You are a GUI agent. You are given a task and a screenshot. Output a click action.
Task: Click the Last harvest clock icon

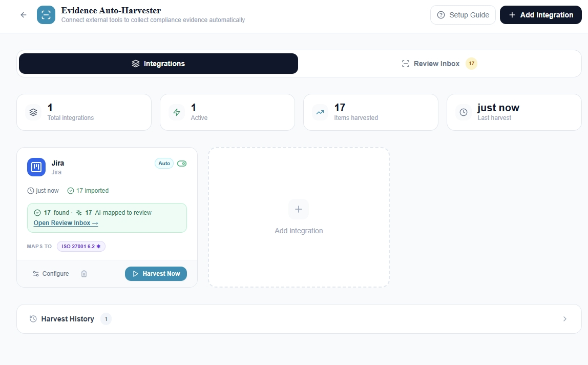(x=463, y=112)
